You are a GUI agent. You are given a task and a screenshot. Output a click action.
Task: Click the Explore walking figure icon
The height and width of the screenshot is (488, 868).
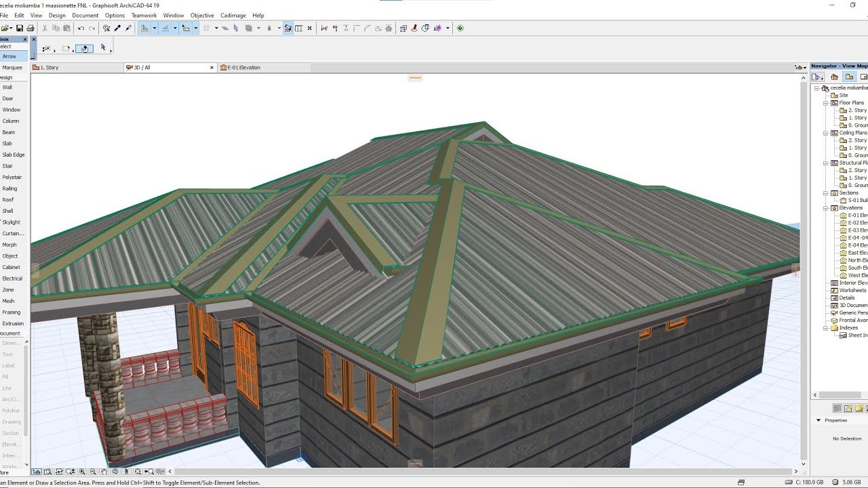[126, 472]
